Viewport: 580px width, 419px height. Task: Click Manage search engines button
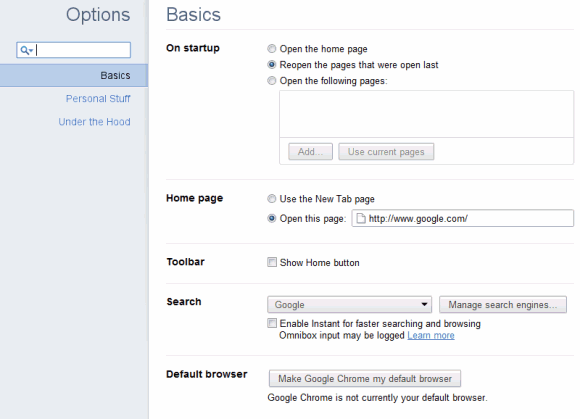(x=503, y=305)
